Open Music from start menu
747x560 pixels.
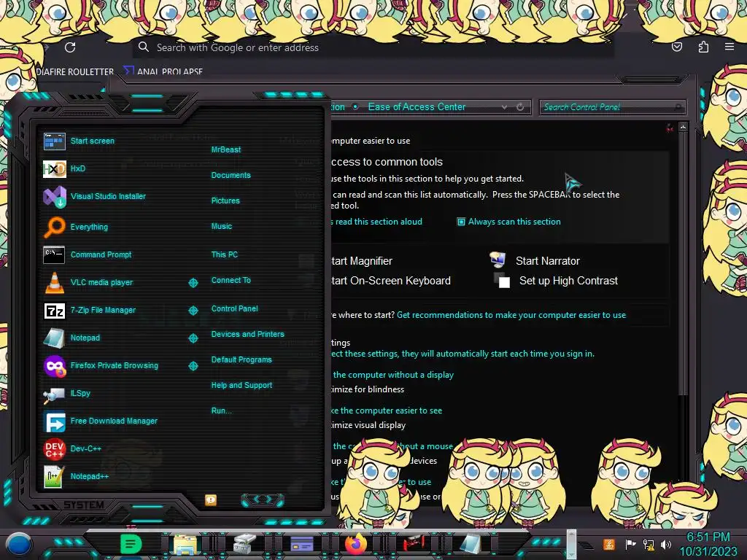(222, 227)
